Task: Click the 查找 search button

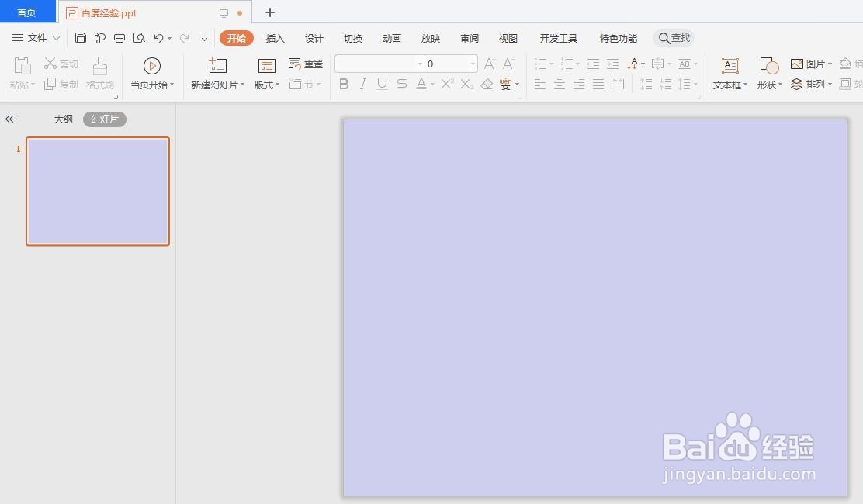Action: click(674, 38)
